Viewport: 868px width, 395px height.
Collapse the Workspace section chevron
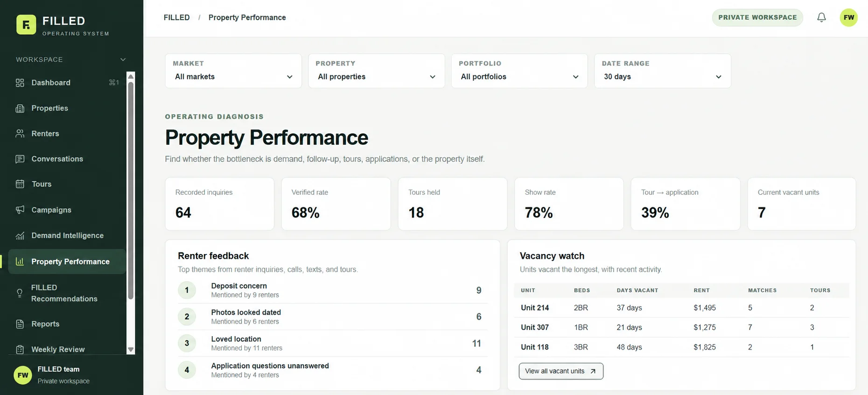pos(123,60)
